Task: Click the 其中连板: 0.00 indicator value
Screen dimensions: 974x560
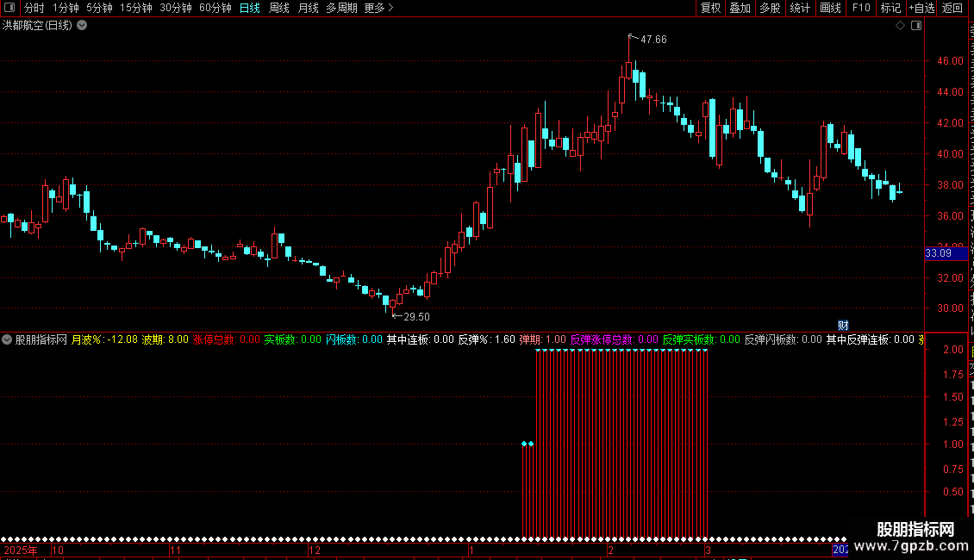Action: tap(421, 339)
